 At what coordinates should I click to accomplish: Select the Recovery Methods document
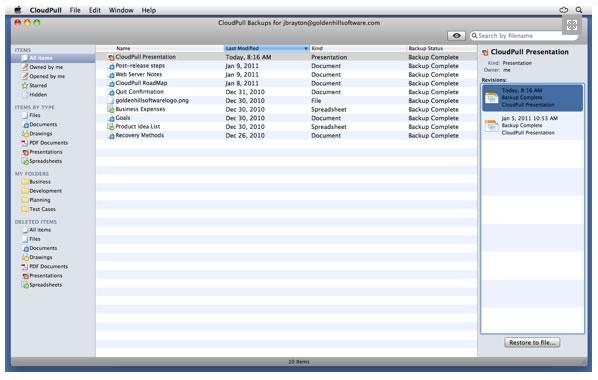pyautogui.click(x=140, y=135)
